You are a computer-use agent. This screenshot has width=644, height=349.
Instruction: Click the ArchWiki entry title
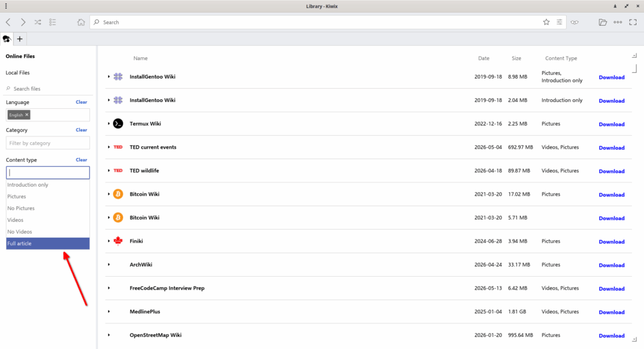[x=141, y=264]
